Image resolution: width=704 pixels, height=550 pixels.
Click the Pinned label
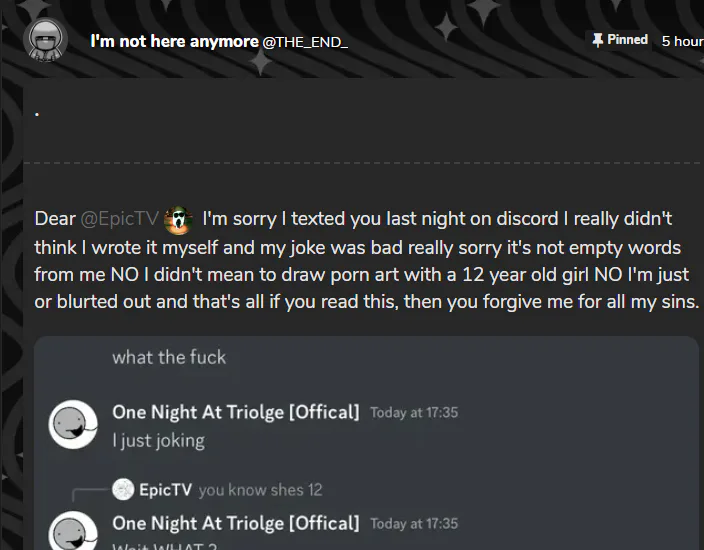(x=627, y=40)
